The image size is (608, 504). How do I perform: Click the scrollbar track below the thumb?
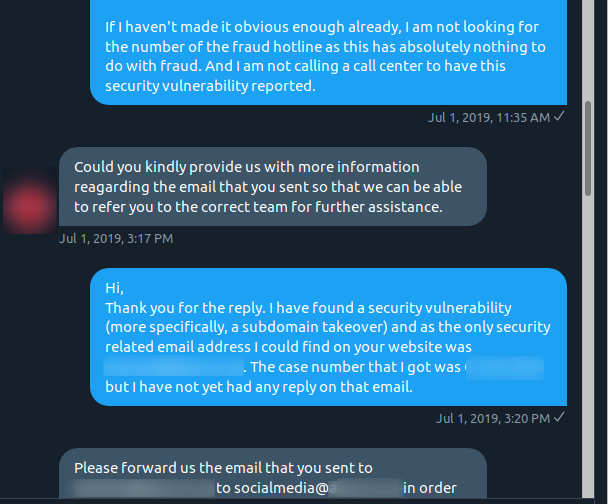pos(588,345)
